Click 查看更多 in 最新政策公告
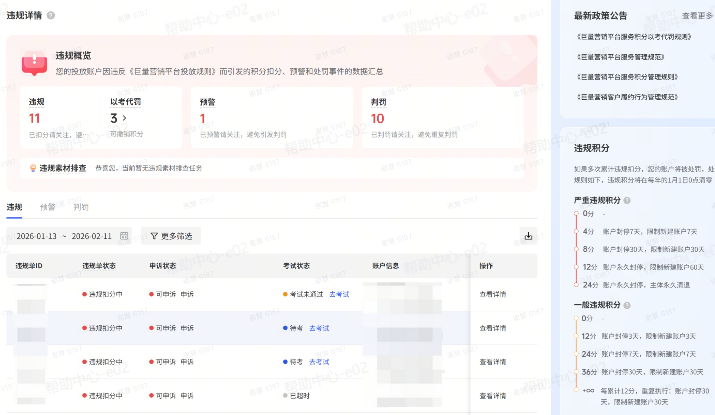 point(697,16)
